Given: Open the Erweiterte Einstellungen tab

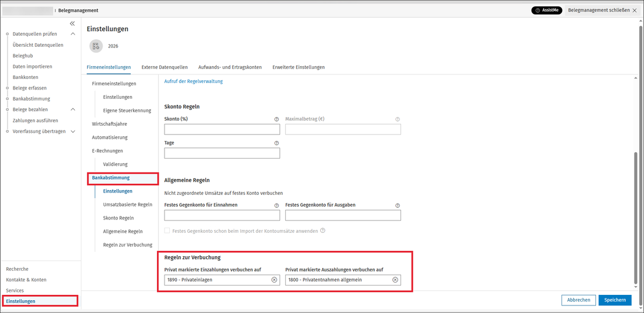Looking at the screenshot, I should pyautogui.click(x=299, y=67).
